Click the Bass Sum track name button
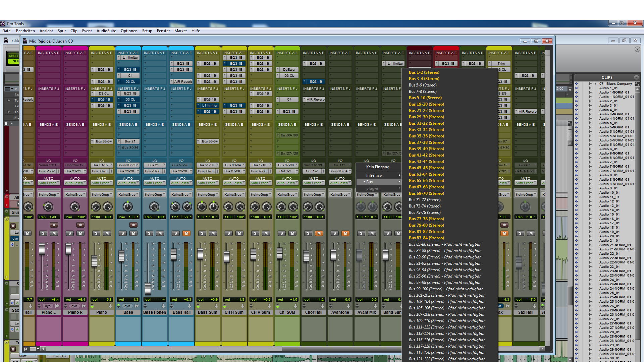This screenshot has width=644, height=362. pos(208,312)
